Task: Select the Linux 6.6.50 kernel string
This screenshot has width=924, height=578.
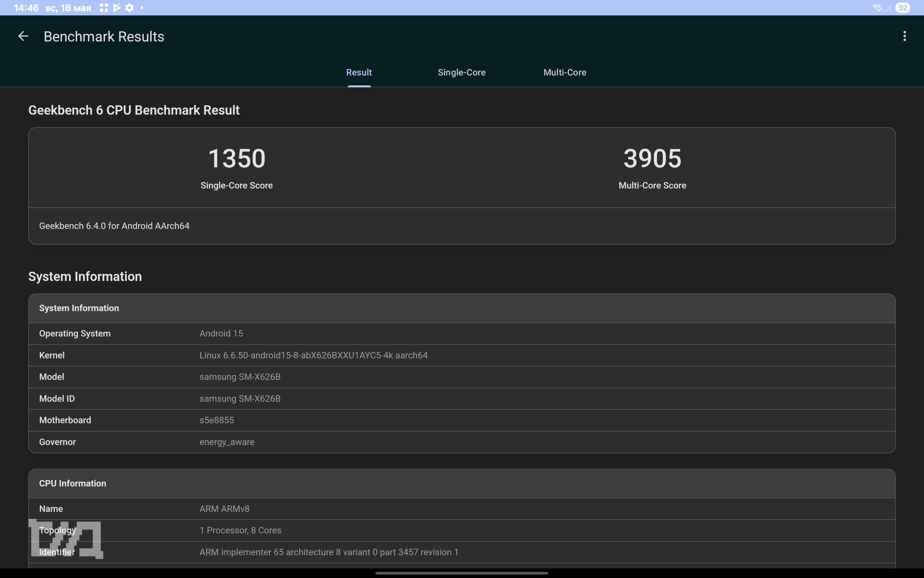Action: (313, 355)
